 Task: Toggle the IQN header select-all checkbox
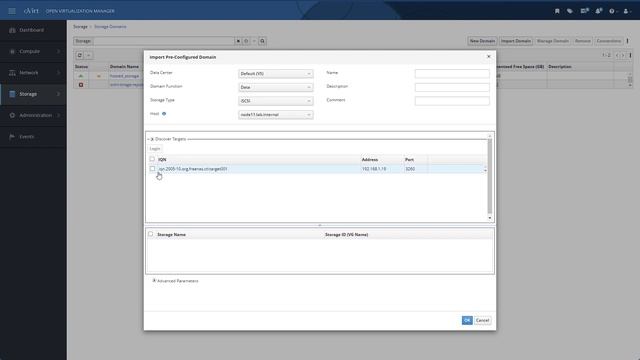[152, 159]
